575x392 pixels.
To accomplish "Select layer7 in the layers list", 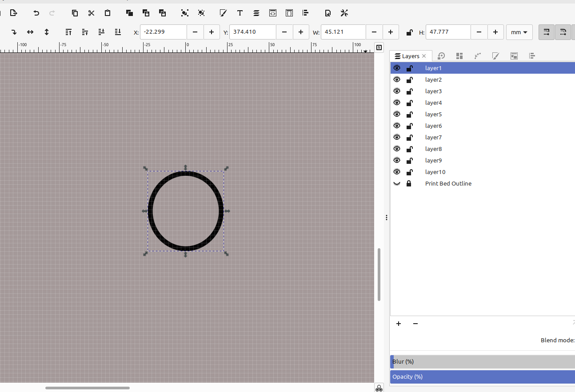I will click(433, 137).
